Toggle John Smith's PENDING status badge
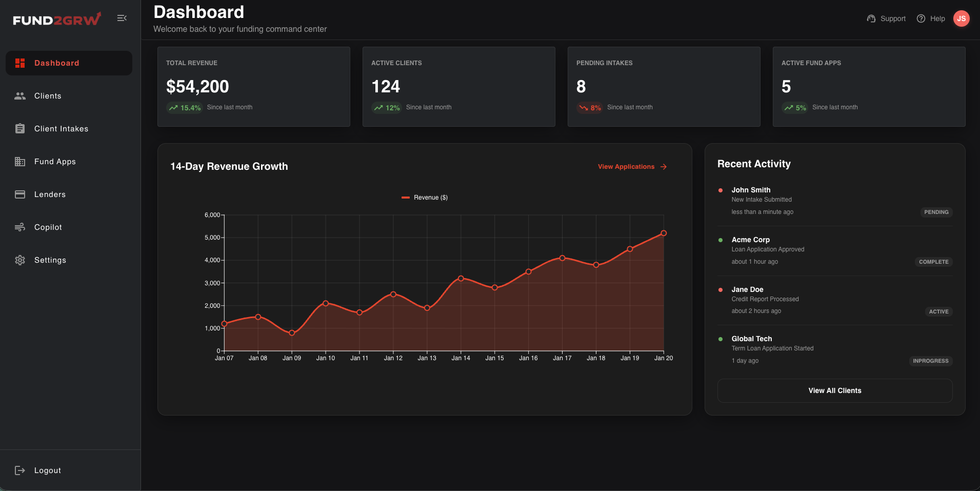980x491 pixels. point(935,212)
